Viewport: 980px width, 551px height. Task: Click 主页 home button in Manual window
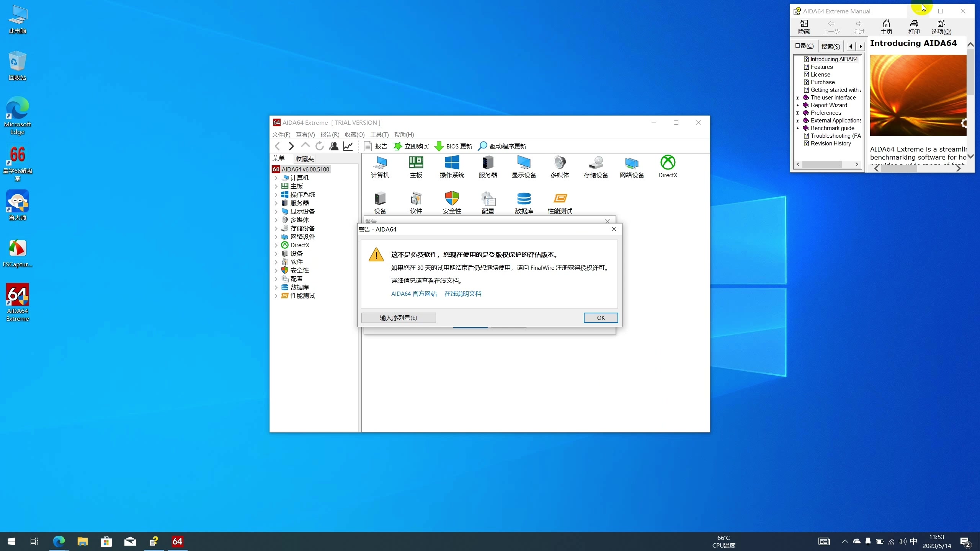pyautogui.click(x=886, y=27)
